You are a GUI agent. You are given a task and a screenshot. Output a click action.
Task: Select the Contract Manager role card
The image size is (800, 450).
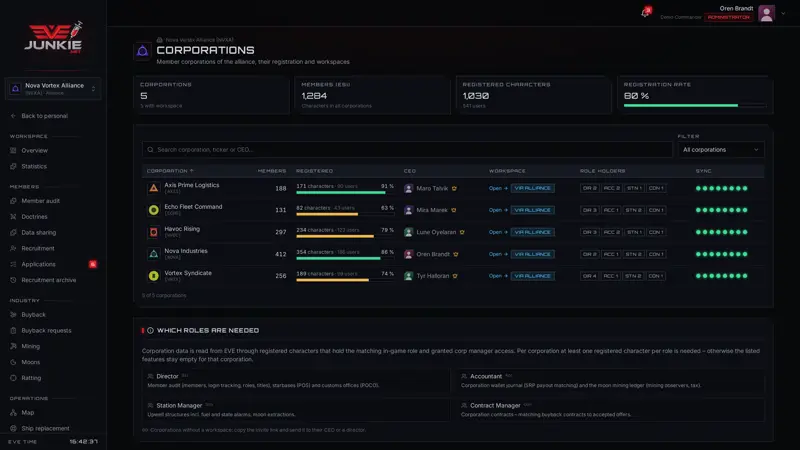coord(611,410)
